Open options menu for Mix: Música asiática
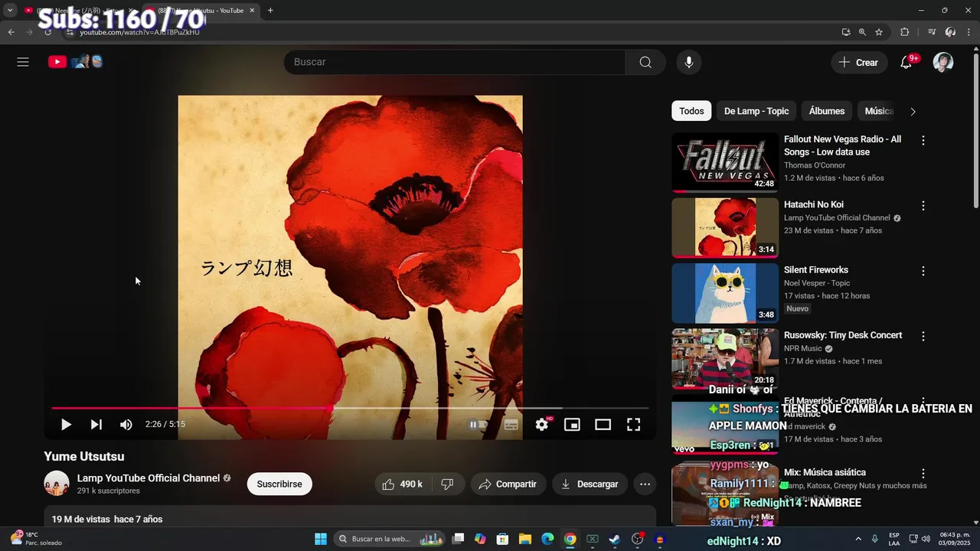 pos(923,474)
